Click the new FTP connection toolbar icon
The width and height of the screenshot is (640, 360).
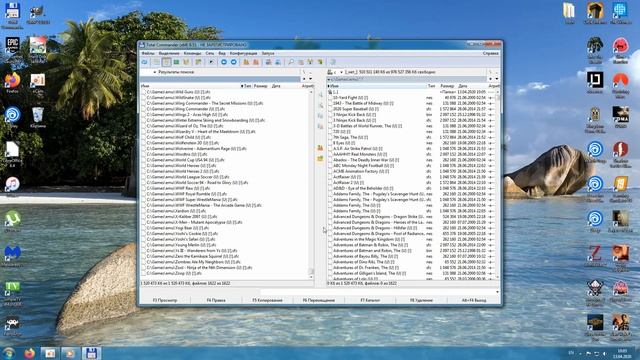pyautogui.click(x=278, y=62)
